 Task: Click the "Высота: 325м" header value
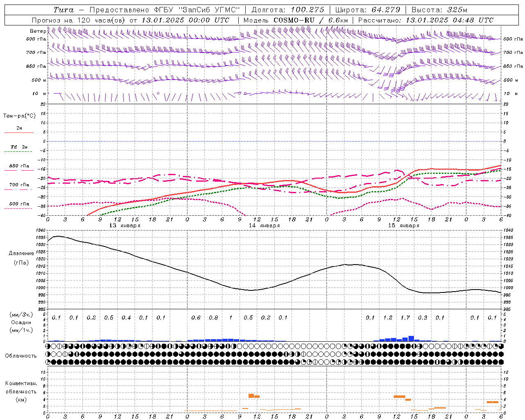[439, 10]
